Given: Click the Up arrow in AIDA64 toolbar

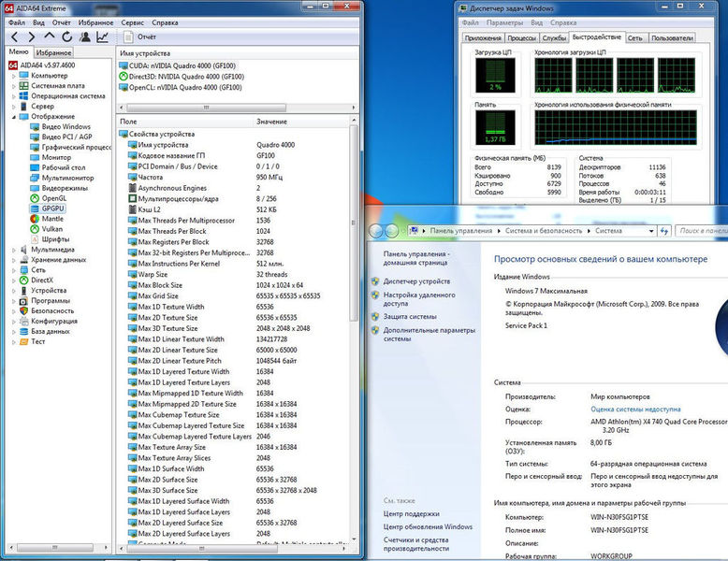Looking at the screenshot, I should 50,36.
